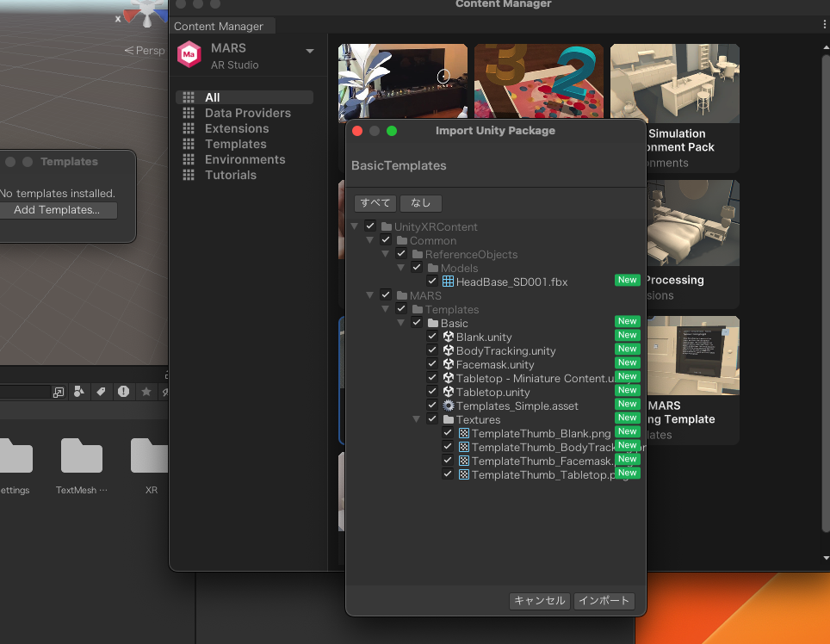Collapse the ReferenceObjects folder
Screen dimensions: 830x644
pos(386,254)
